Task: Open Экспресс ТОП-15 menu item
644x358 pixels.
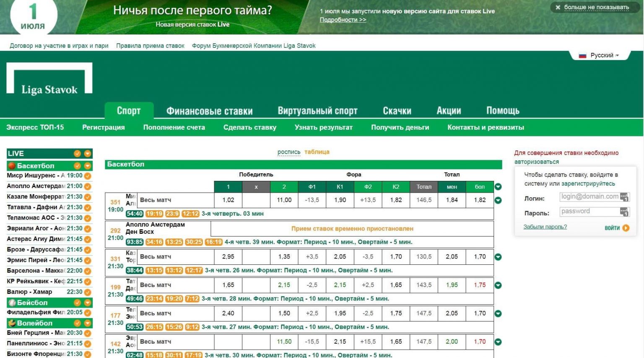Action: click(x=35, y=127)
